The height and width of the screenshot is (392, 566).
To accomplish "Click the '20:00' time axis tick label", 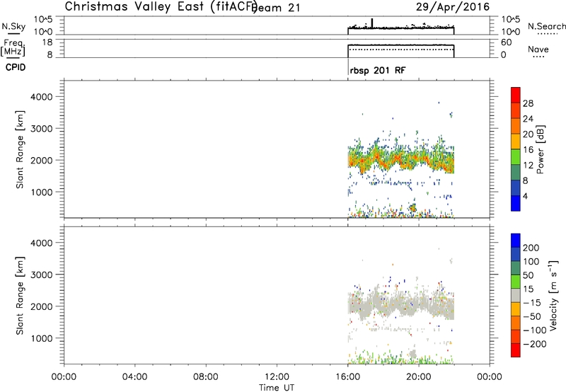I will click(419, 377).
